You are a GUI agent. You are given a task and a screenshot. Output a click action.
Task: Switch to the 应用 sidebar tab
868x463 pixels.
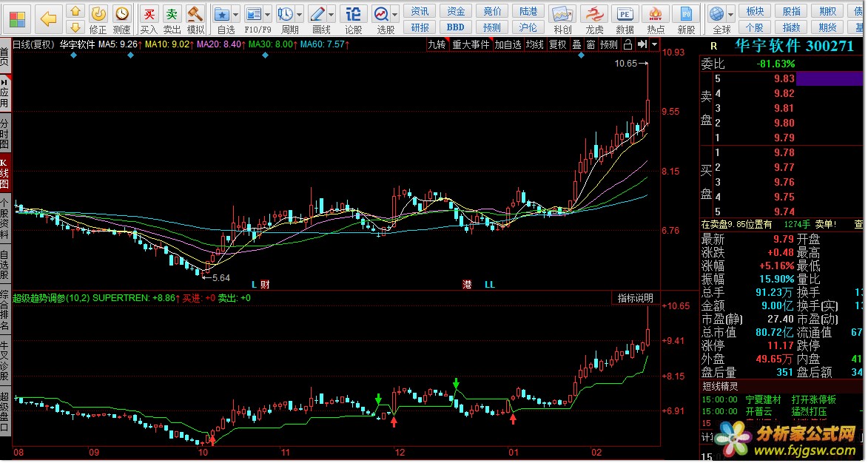click(x=5, y=92)
